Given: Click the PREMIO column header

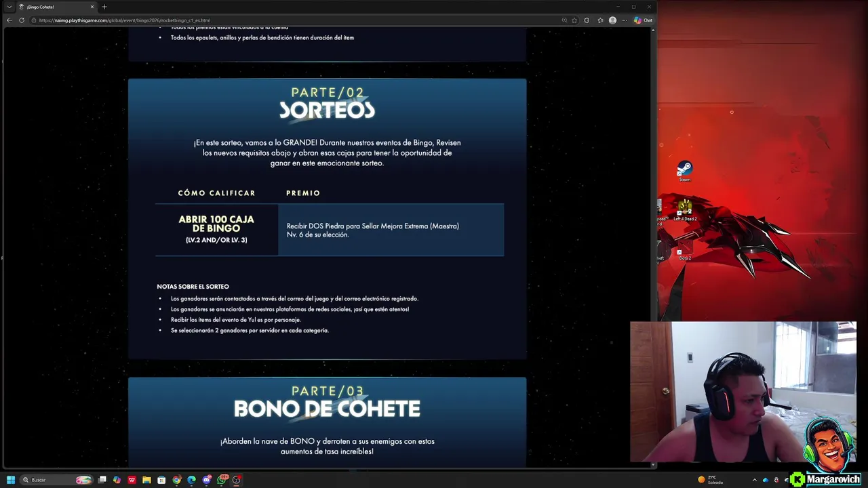Looking at the screenshot, I should (303, 193).
